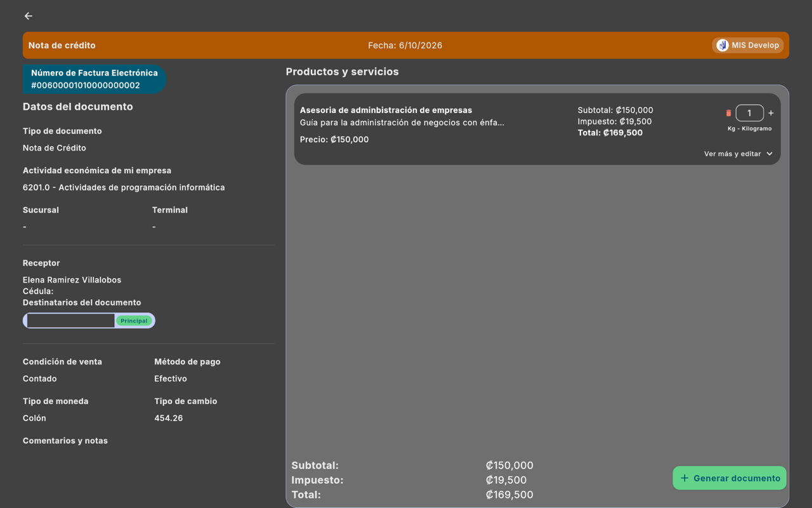Click the Nota de crédito header title

pyautogui.click(x=62, y=45)
